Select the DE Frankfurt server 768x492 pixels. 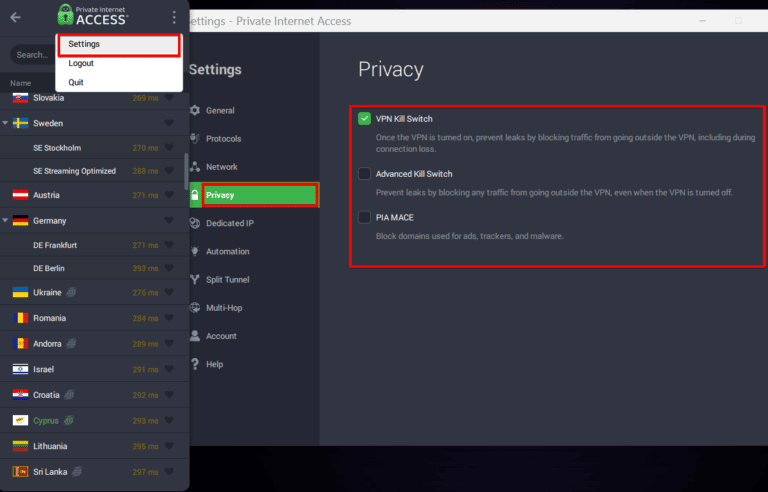click(x=93, y=245)
